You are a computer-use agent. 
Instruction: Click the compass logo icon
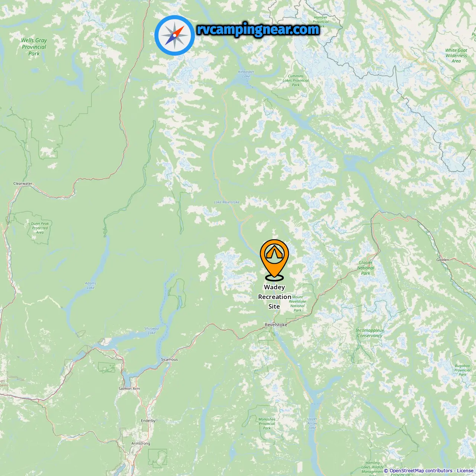pyautogui.click(x=174, y=35)
